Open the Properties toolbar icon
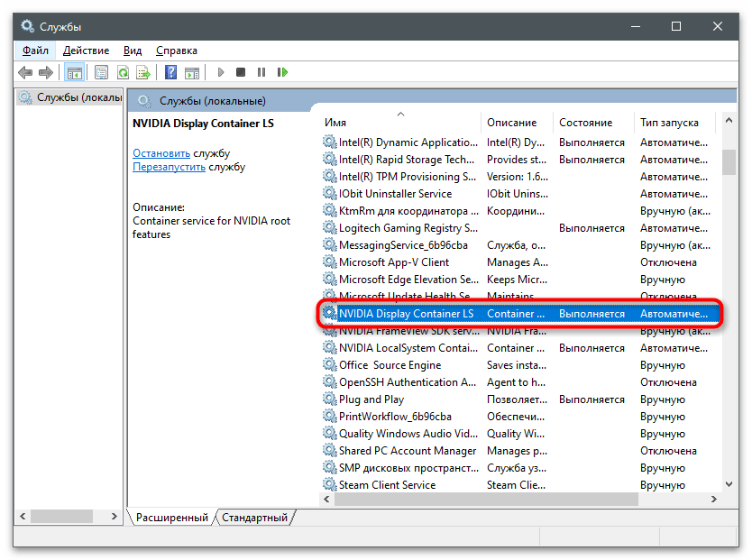The width and height of the screenshot is (752, 560). 101,72
